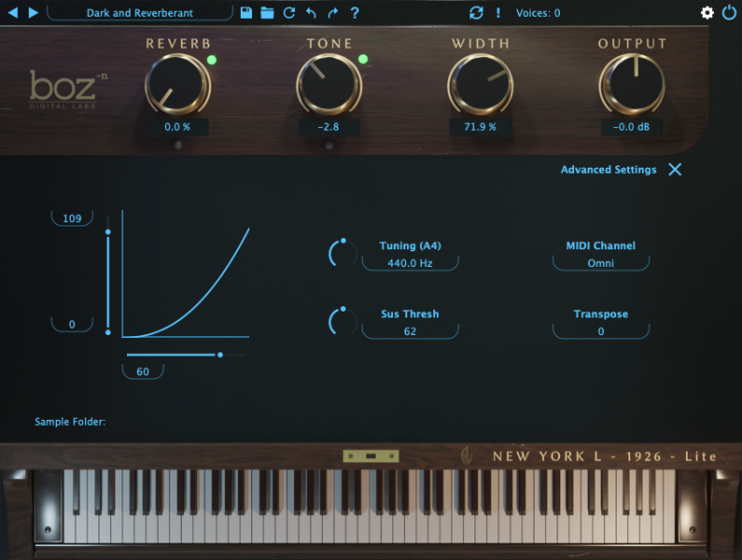Click the velocity curve horizontal slider handle

pos(220,355)
